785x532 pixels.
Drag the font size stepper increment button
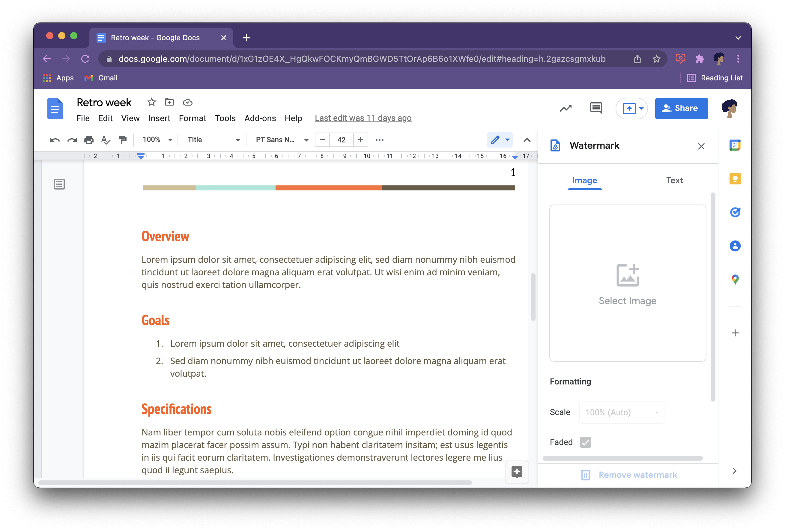361,140
